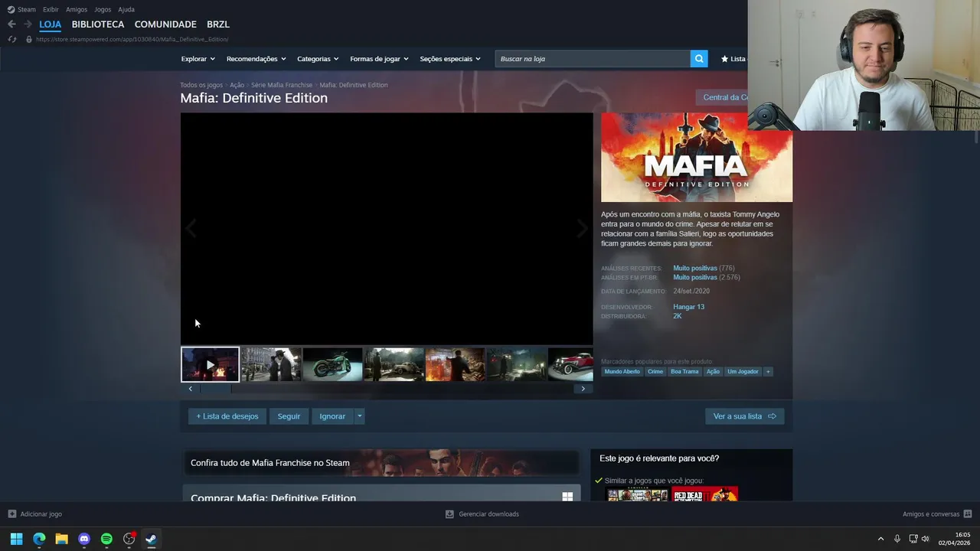The image size is (980, 551).
Task: Expand the Recomendações dropdown
Action: click(x=256, y=59)
